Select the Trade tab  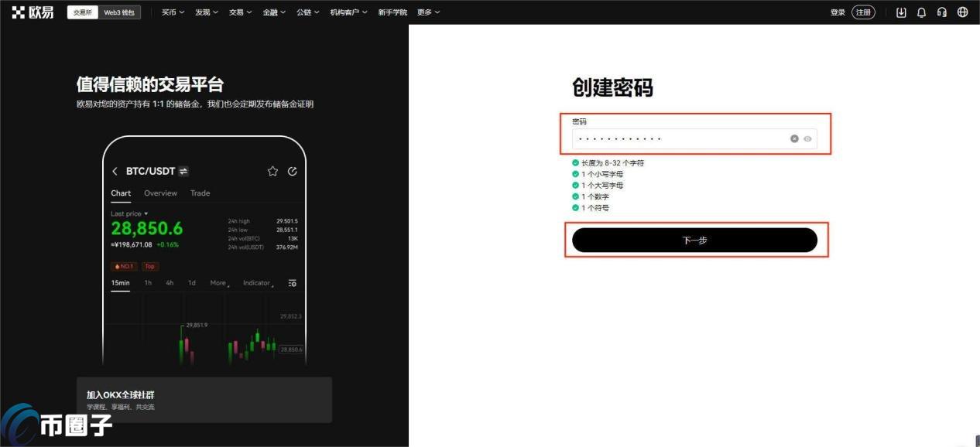point(200,193)
